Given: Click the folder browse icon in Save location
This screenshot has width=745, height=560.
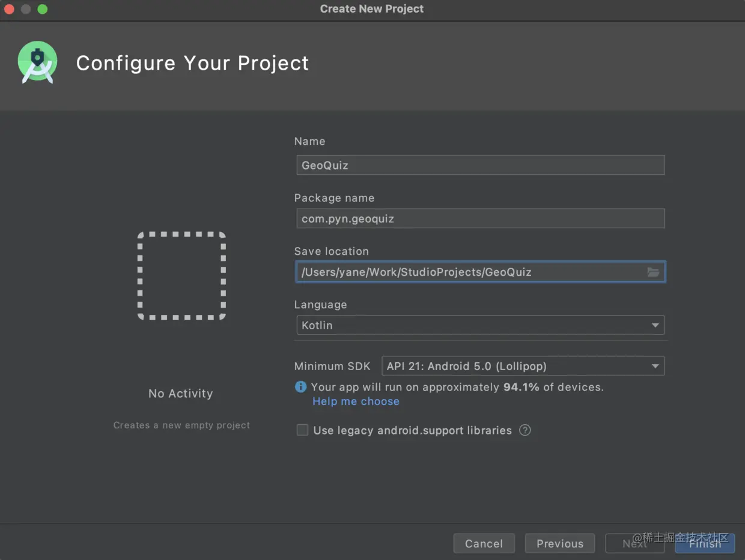Looking at the screenshot, I should 653,272.
